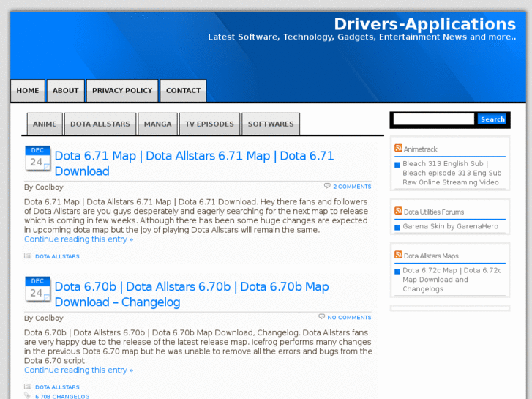Click the Animetrack RSS feed icon

(398, 148)
